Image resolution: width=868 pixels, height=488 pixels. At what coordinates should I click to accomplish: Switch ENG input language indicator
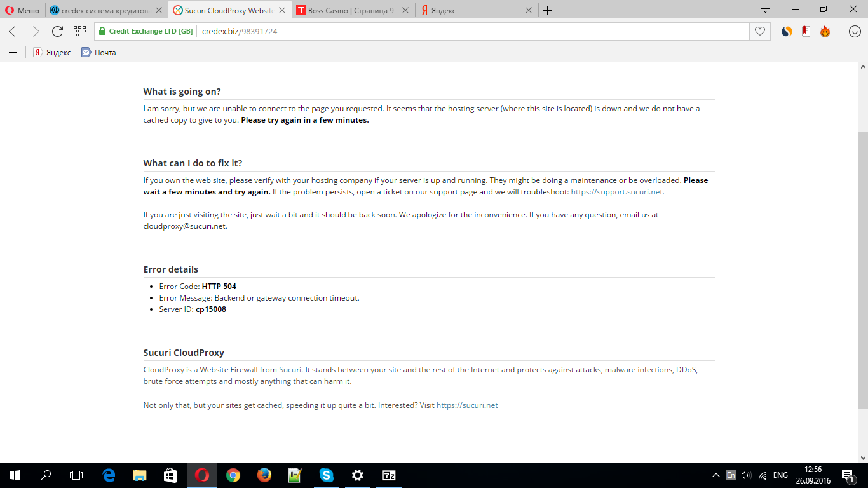pos(781,475)
